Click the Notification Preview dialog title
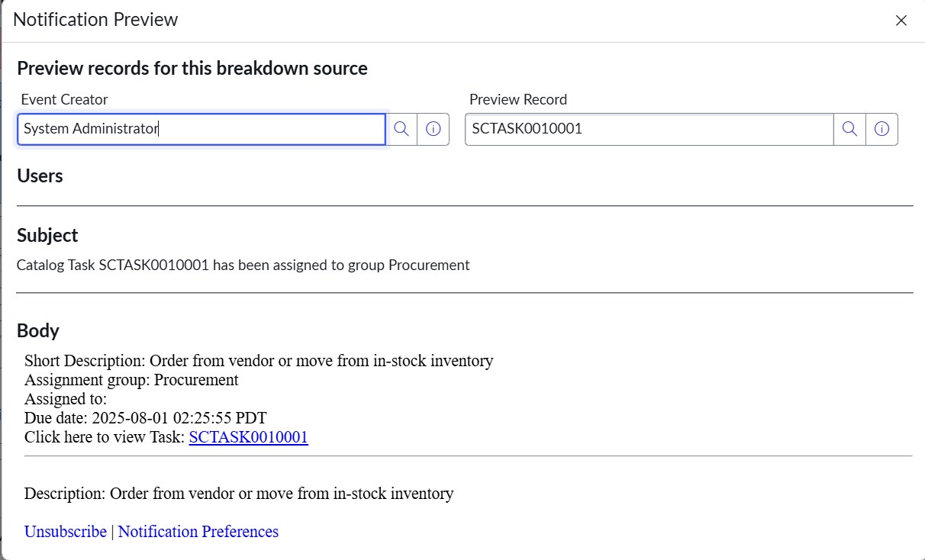 coord(95,20)
